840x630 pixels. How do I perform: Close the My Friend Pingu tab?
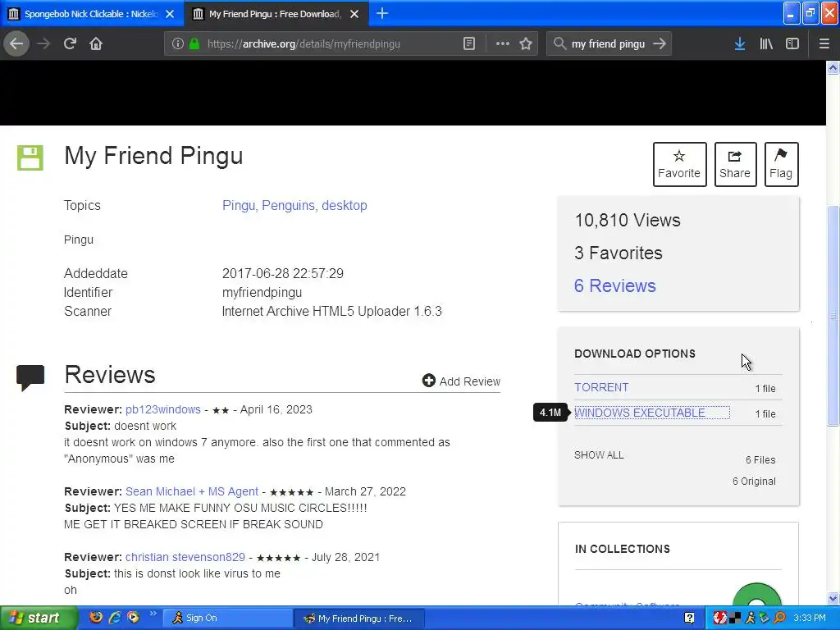[x=354, y=14]
